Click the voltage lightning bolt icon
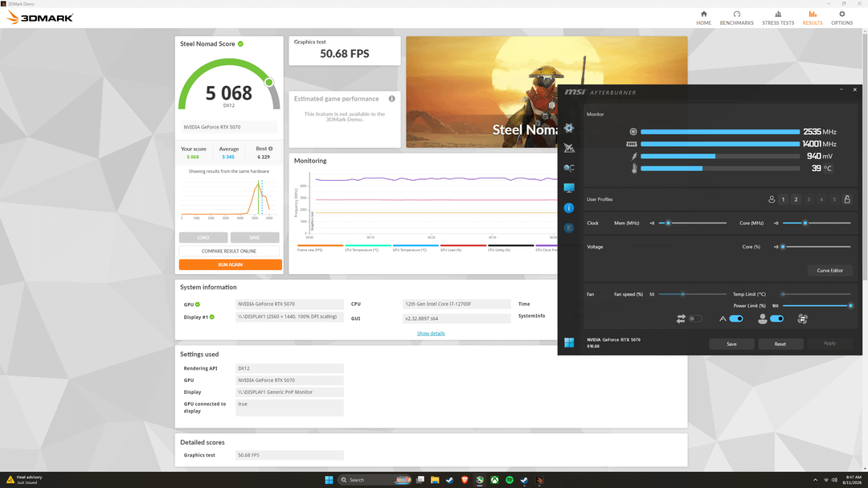This screenshot has width=868, height=488. 634,156
